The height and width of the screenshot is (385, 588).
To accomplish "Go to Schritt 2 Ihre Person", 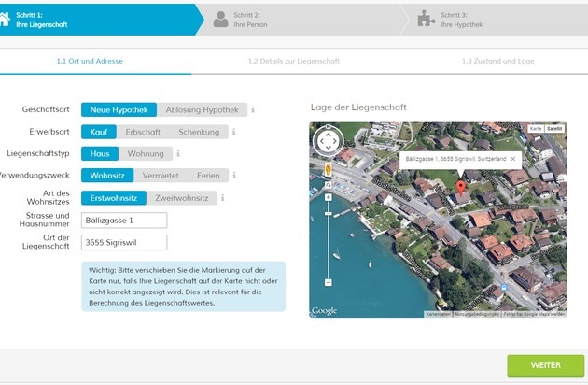I will [246, 19].
